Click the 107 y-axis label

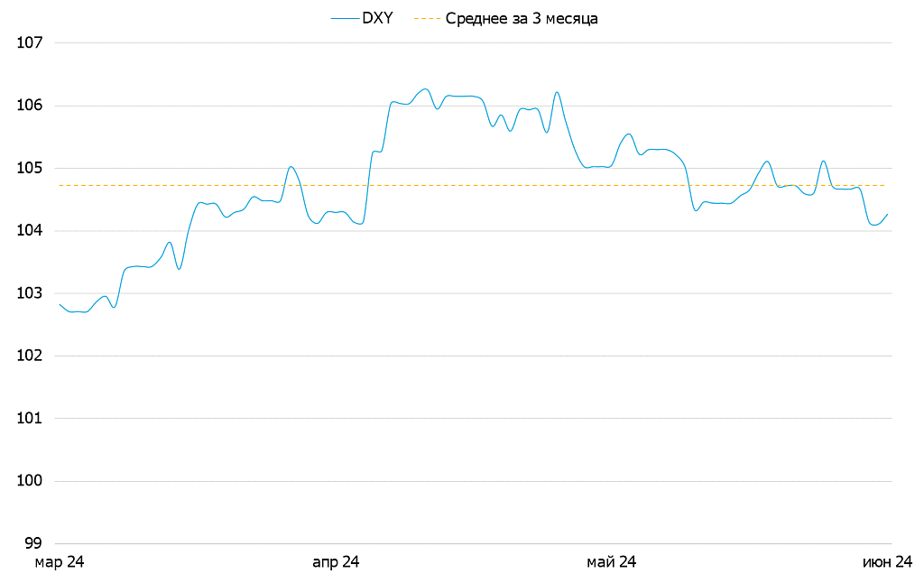pos(30,43)
